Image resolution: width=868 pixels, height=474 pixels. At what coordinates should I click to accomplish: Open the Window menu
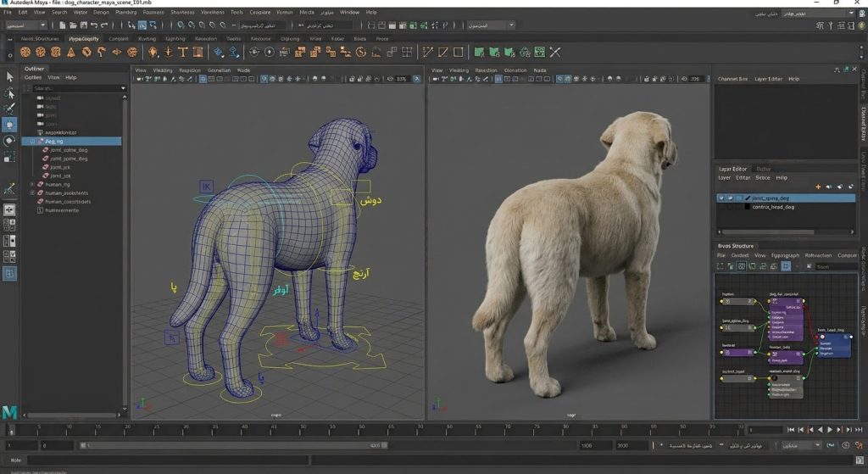tap(348, 12)
